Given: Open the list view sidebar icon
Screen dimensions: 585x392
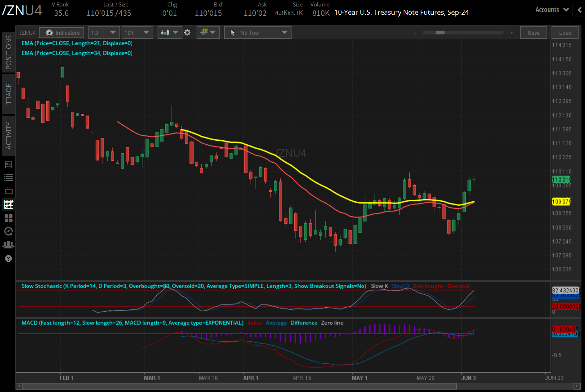Looking at the screenshot, I should point(9,177).
